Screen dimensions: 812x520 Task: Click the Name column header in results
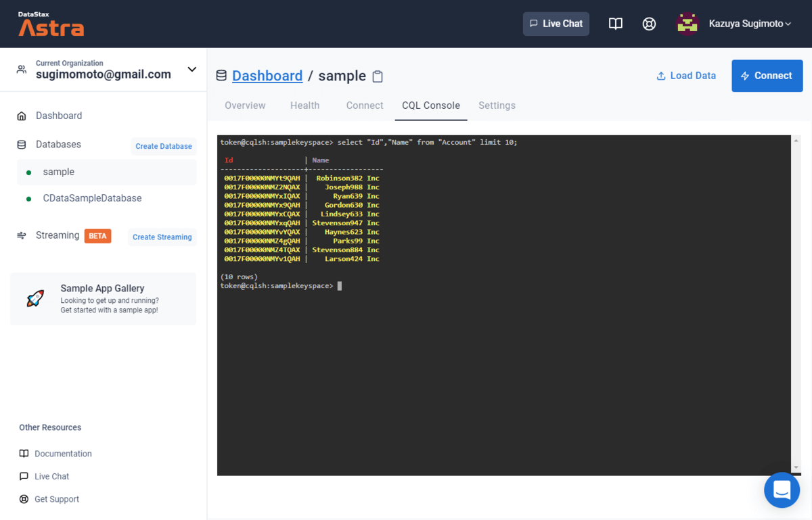coord(321,160)
